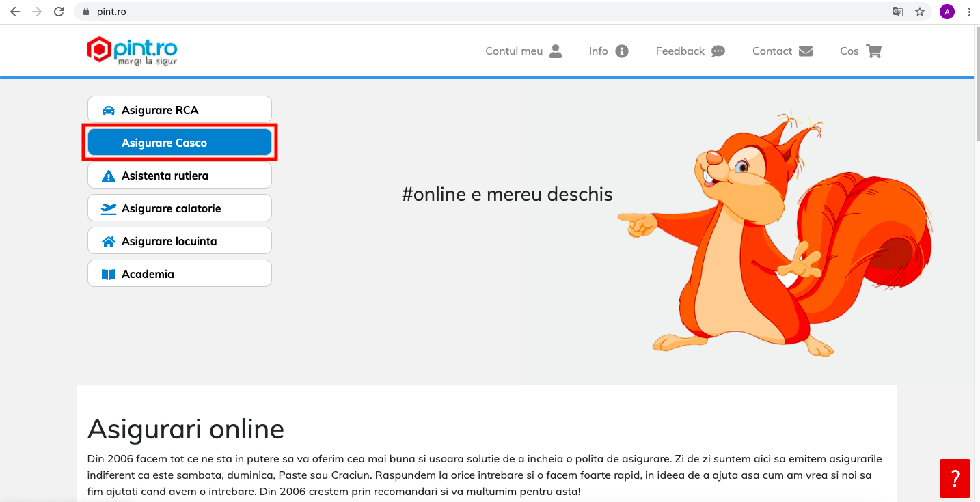Open the purple profile avatar

(x=947, y=12)
